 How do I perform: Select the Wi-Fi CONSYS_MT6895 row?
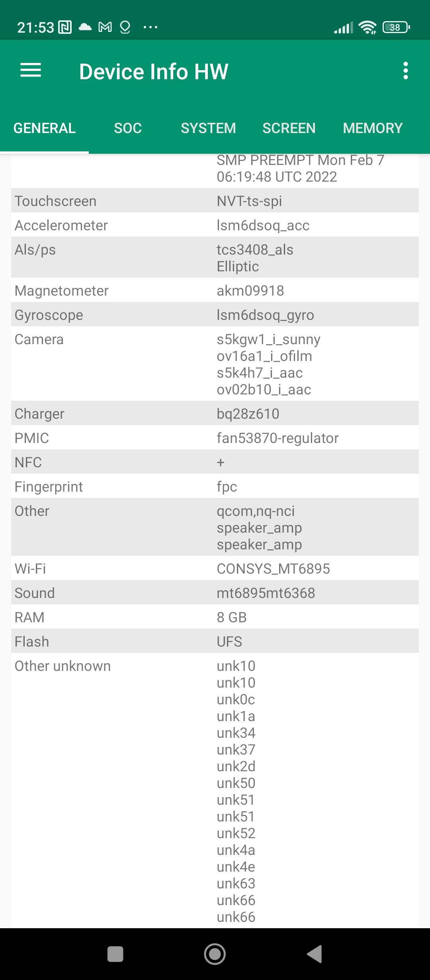point(215,568)
